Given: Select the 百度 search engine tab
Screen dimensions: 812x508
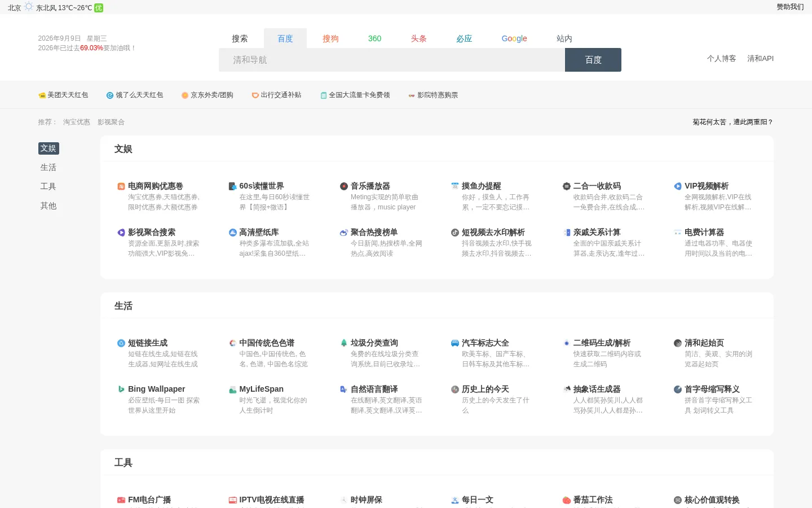Looking at the screenshot, I should pyautogui.click(x=285, y=38).
